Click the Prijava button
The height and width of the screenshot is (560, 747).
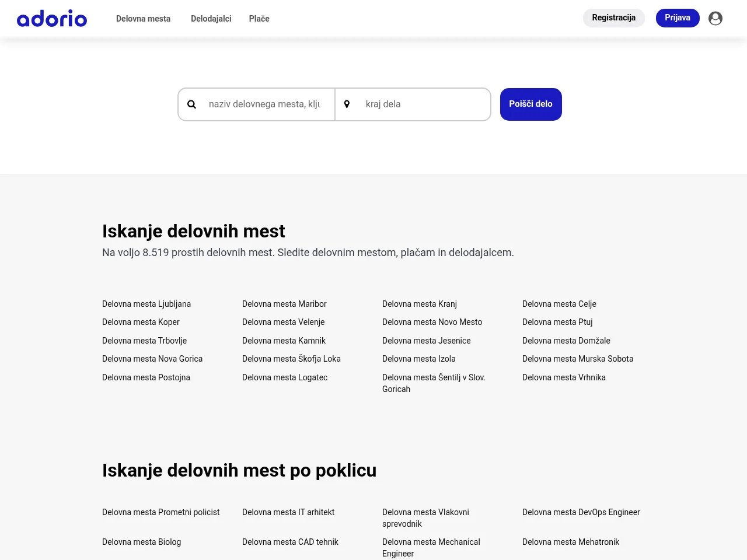click(x=678, y=18)
